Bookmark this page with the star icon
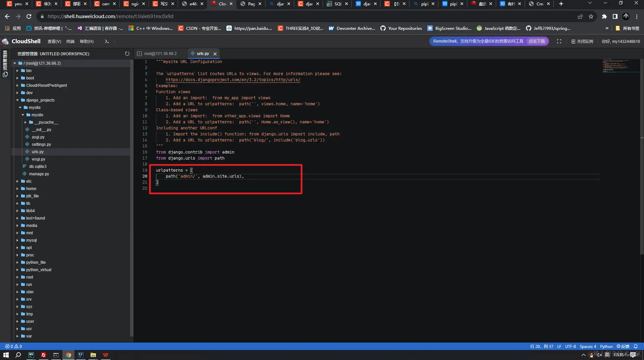The image size is (644, 360). [591, 16]
